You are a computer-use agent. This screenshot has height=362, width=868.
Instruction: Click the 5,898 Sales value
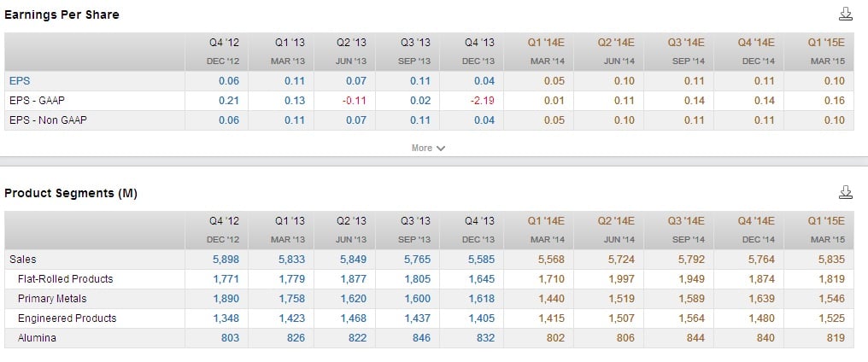point(226,259)
